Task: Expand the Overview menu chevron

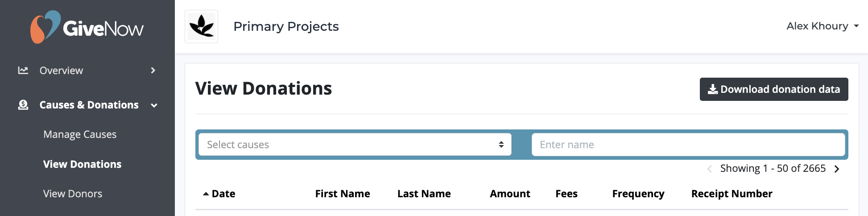Action: click(153, 70)
